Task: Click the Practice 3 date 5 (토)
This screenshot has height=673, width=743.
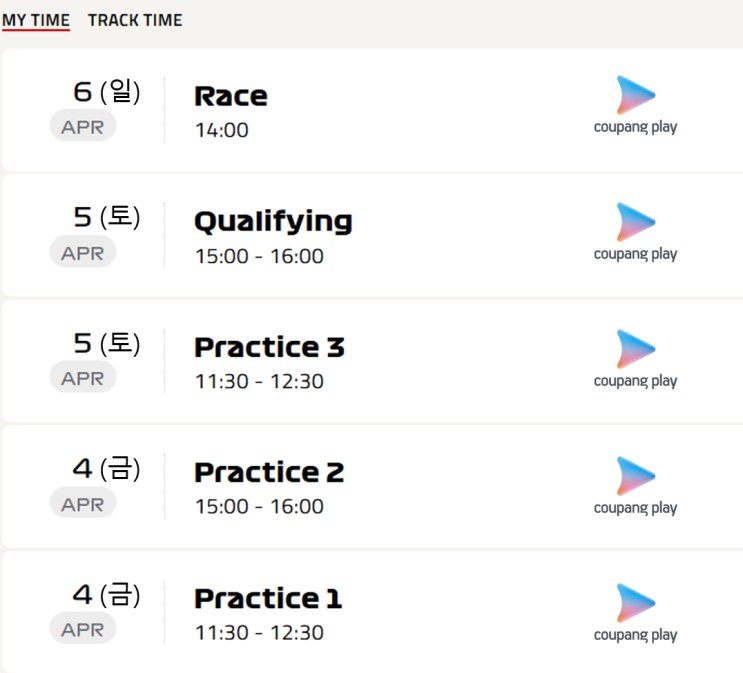Action: (106, 343)
